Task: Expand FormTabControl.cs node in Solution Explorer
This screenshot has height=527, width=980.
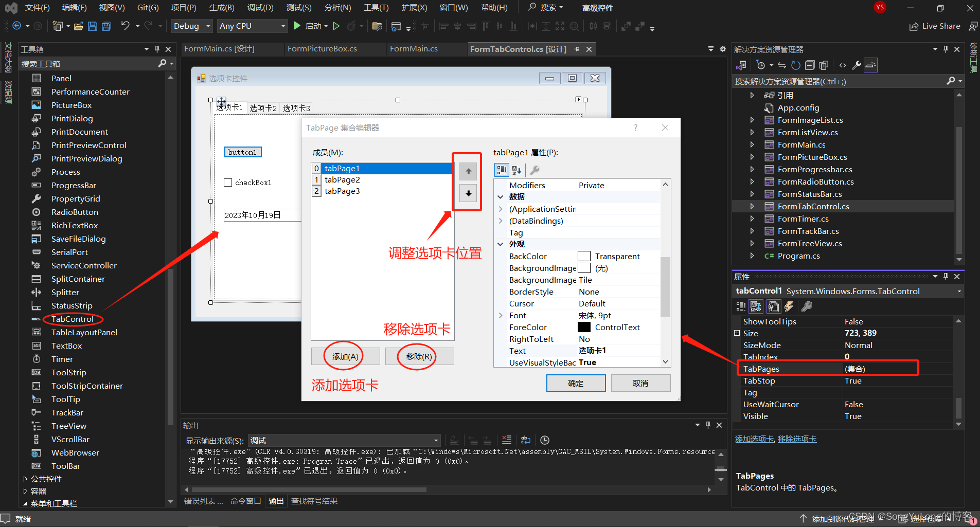Action: 752,206
